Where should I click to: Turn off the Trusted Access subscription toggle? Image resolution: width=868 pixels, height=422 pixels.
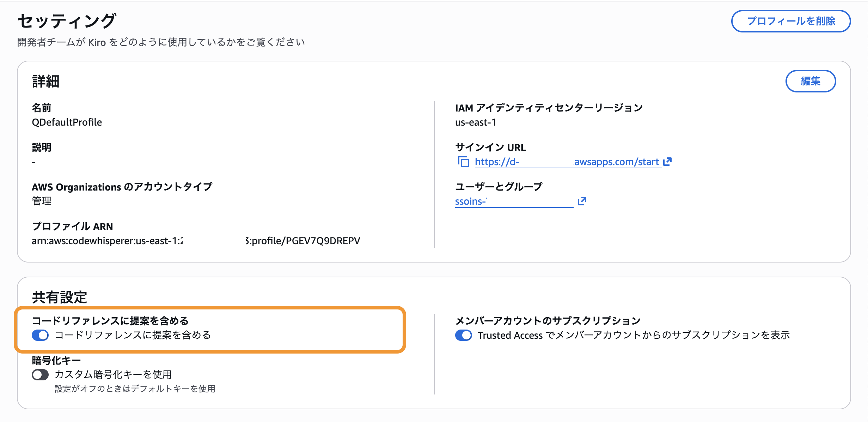tap(463, 335)
